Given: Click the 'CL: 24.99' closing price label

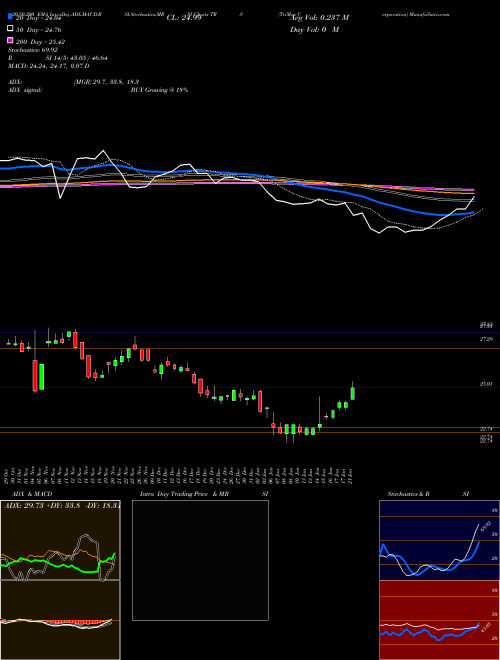Looking at the screenshot, I should tap(184, 18).
